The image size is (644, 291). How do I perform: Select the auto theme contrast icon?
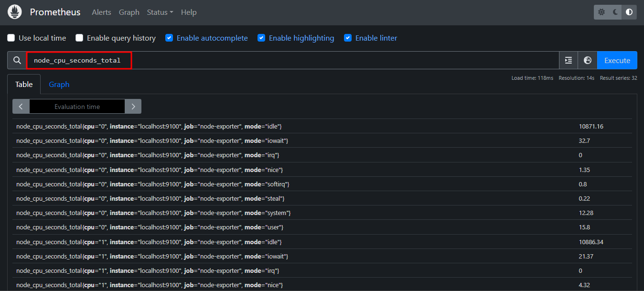click(x=629, y=11)
